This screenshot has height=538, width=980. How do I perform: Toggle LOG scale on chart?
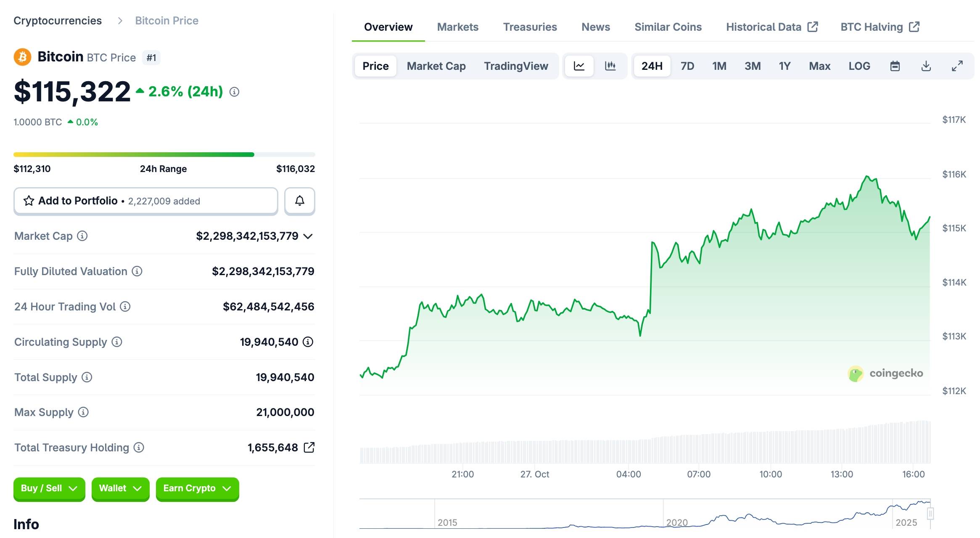(x=859, y=66)
